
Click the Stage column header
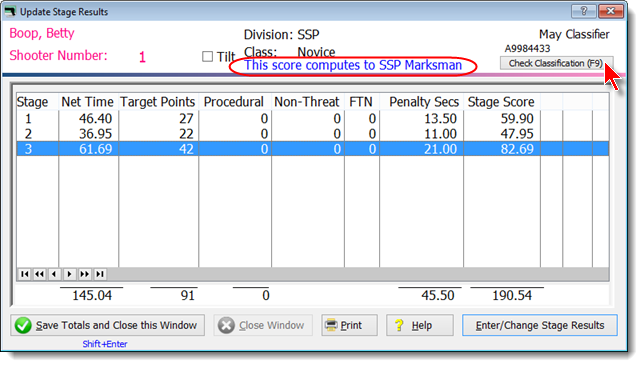[x=32, y=102]
